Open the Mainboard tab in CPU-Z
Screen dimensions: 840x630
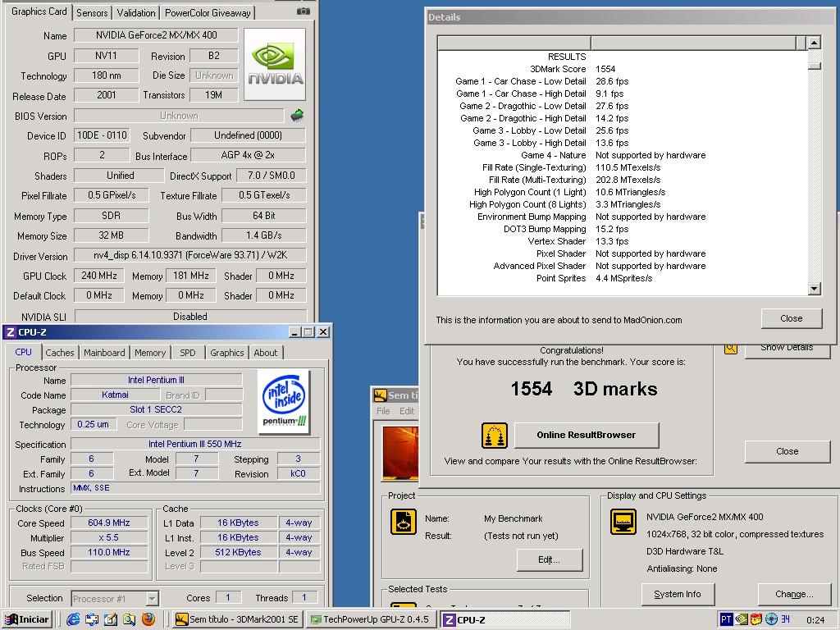point(104,353)
